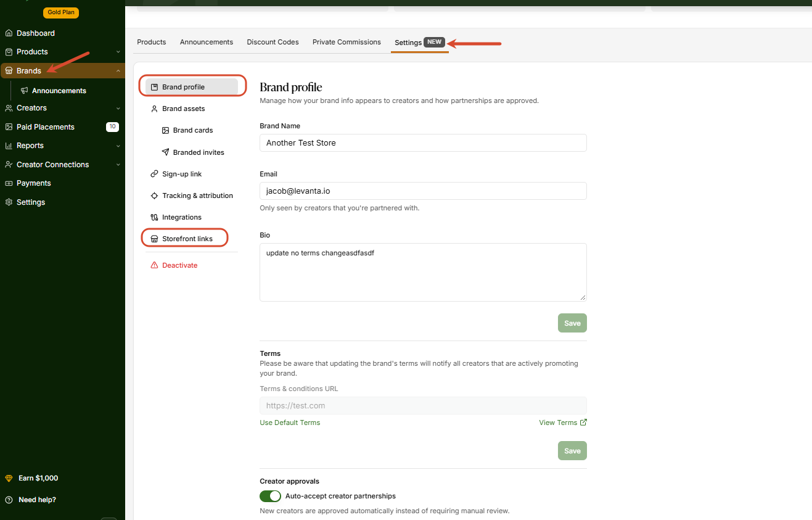This screenshot has height=520, width=812.
Task: Save the Terms section
Action: click(x=572, y=451)
